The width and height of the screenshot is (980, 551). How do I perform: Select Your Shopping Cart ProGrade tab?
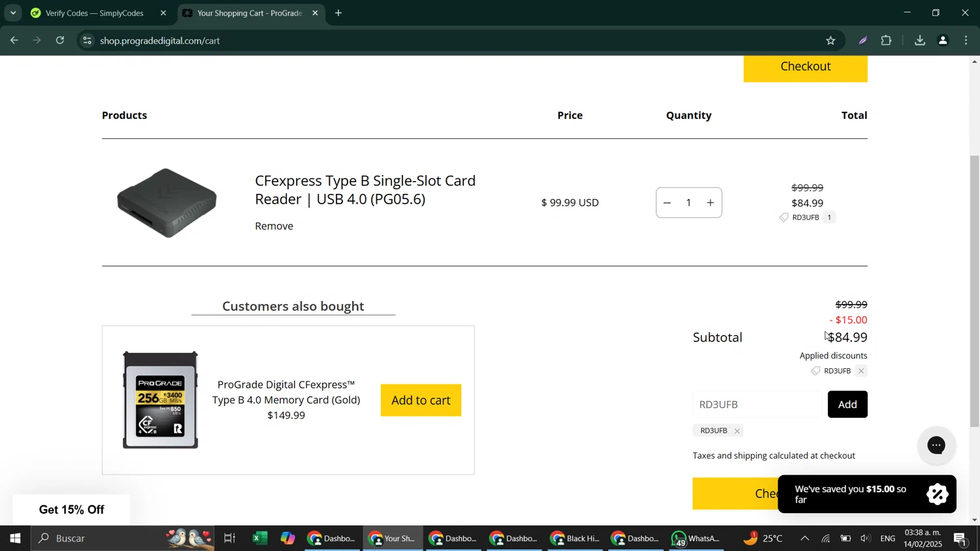tap(250, 13)
